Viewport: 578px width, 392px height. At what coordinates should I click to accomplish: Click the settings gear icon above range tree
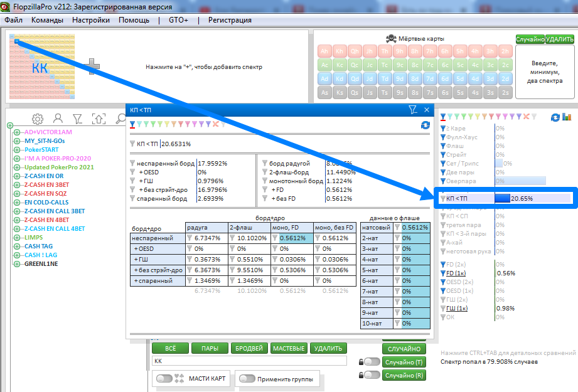(x=38, y=119)
